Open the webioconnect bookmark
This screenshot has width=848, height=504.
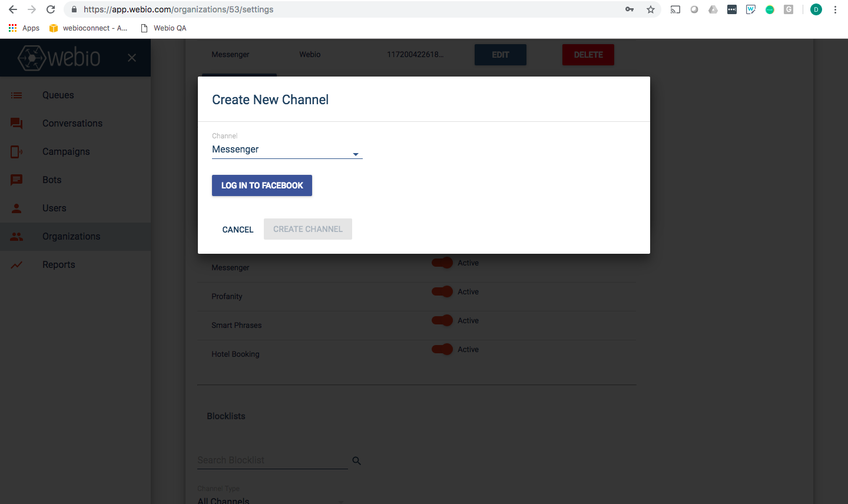[x=88, y=28]
